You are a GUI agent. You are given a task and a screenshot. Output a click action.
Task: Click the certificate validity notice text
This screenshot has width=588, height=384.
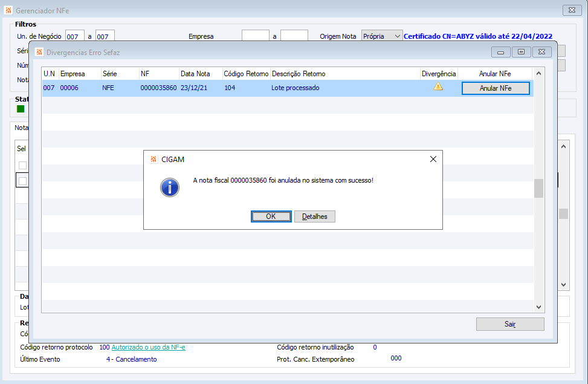pos(478,36)
